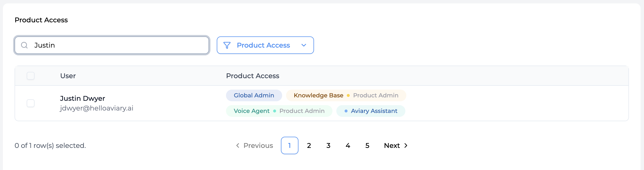The height and width of the screenshot is (170, 644).
Task: Select current page 1 button
Action: pos(289,145)
